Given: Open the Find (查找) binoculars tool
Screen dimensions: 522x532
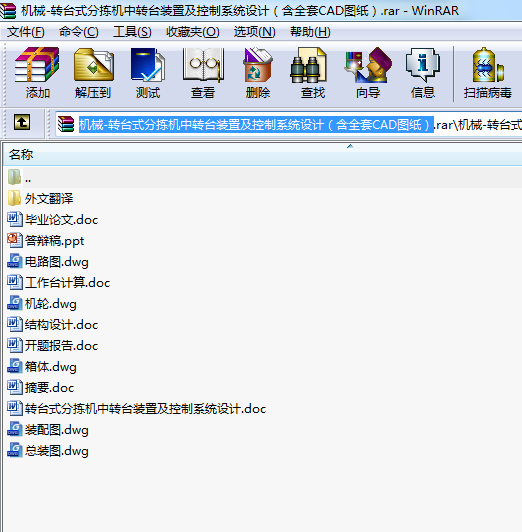Looking at the screenshot, I should (308, 65).
